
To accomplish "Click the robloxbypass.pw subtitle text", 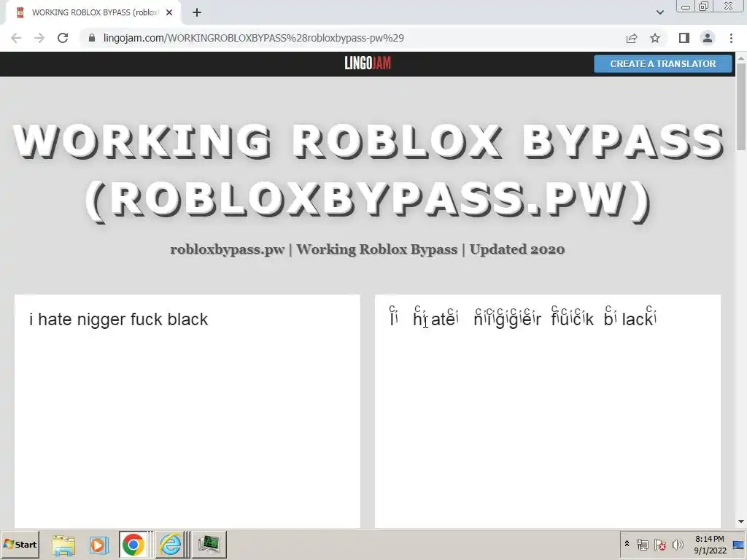I will tap(368, 249).
